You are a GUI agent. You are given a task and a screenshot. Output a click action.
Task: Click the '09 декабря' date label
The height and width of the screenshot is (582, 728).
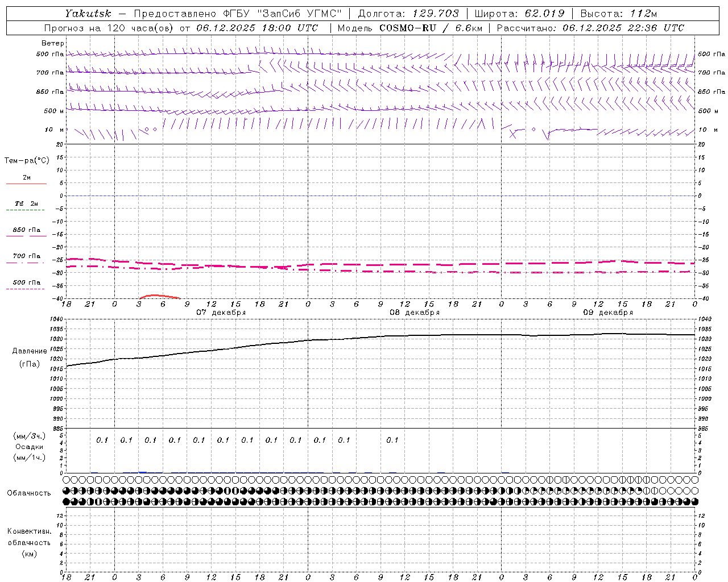click(607, 313)
